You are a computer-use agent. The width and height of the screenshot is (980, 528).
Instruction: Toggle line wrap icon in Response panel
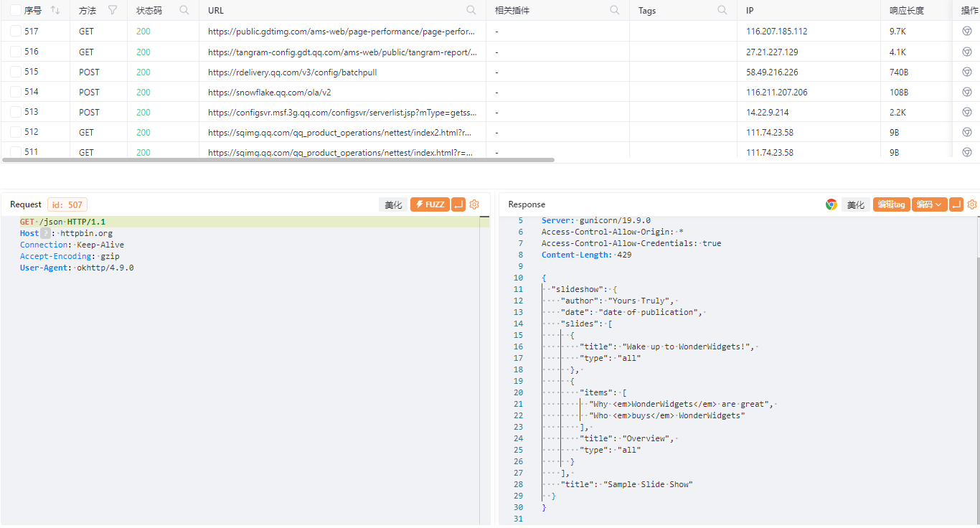click(x=956, y=204)
